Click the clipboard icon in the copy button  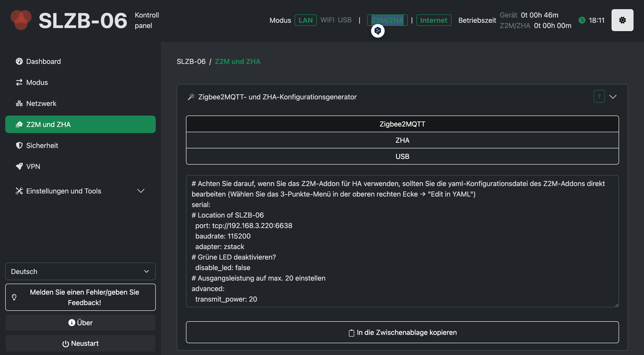click(352, 333)
